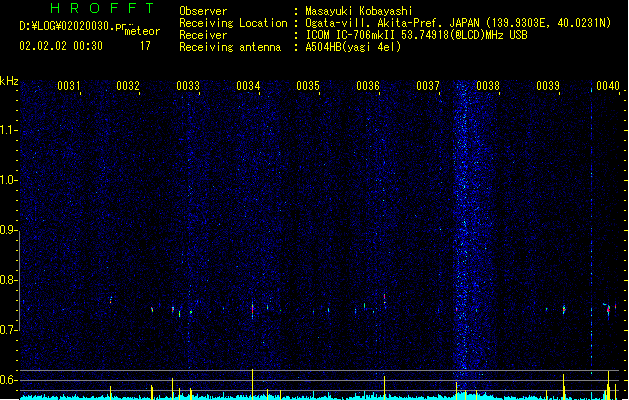Click the 0036 time marker
629x400 pixels.
368,86
